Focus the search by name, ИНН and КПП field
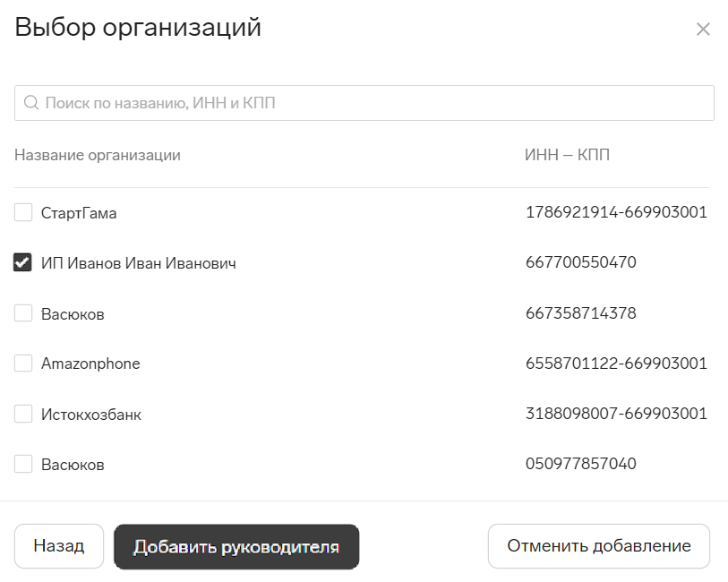 tap(364, 103)
